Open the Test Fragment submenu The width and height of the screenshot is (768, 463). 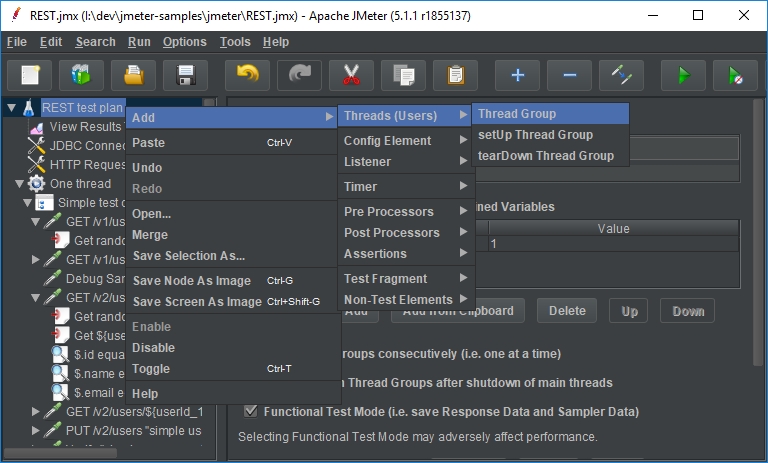[406, 279]
